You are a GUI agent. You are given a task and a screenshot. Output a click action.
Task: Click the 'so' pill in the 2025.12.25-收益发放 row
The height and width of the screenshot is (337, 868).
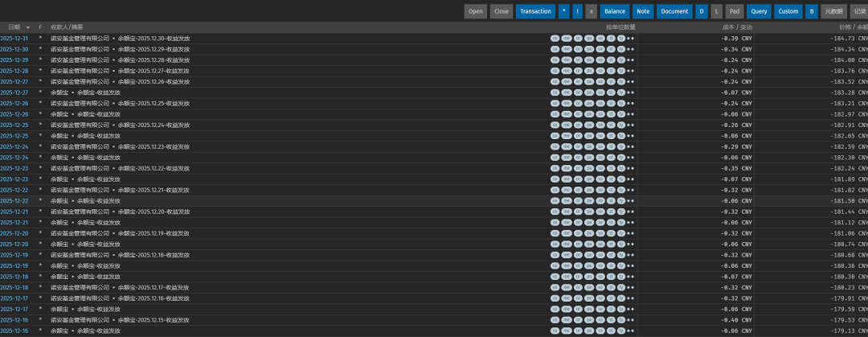pyautogui.click(x=600, y=103)
